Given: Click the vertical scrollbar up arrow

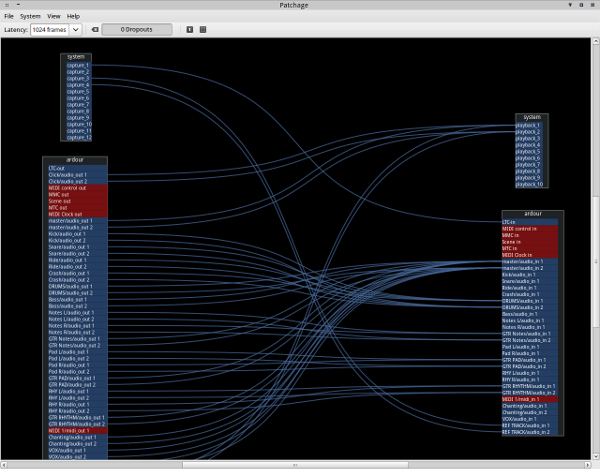Looking at the screenshot, I should click(596, 40).
